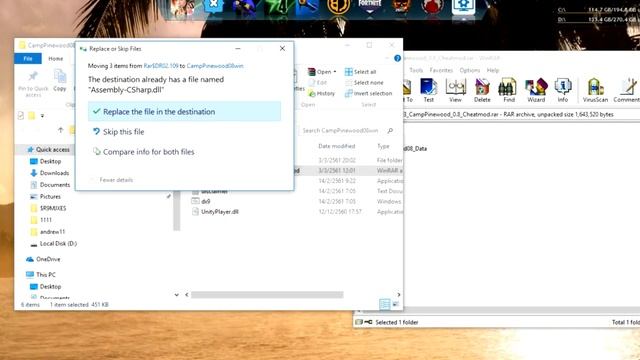
Task: Click WinRAR Delete toolbar icon
Action: coord(482,90)
